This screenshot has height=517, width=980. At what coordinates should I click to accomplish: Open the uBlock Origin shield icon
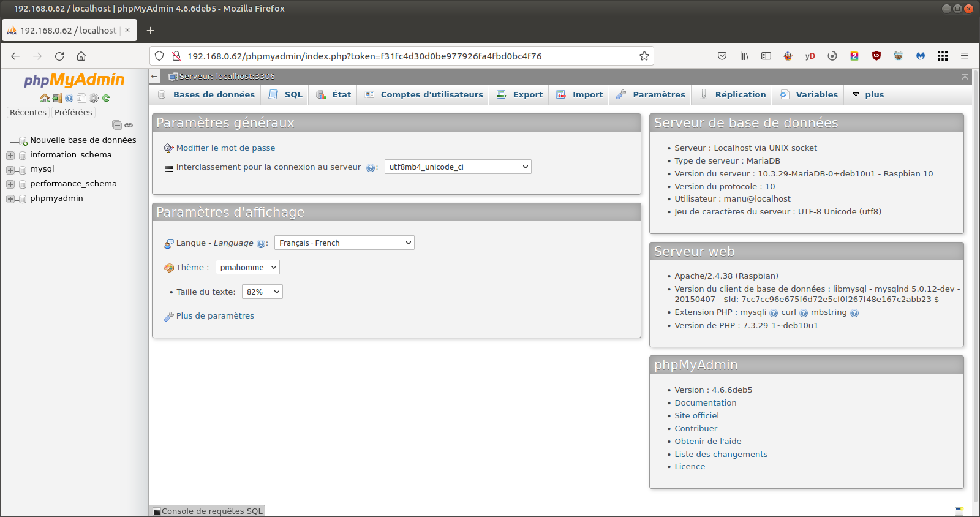point(876,56)
